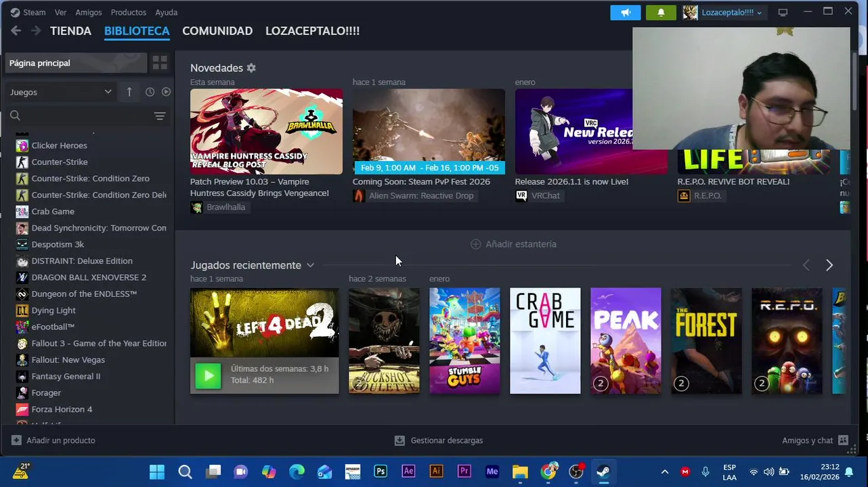868x487 pixels.
Task: Select Crab Game cover in recent shelf
Action: pyautogui.click(x=545, y=341)
